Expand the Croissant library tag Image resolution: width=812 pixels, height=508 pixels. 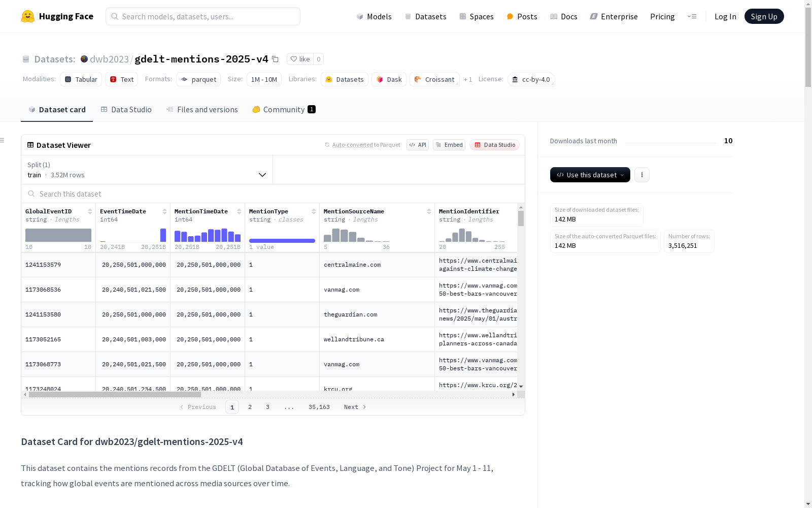coord(434,79)
